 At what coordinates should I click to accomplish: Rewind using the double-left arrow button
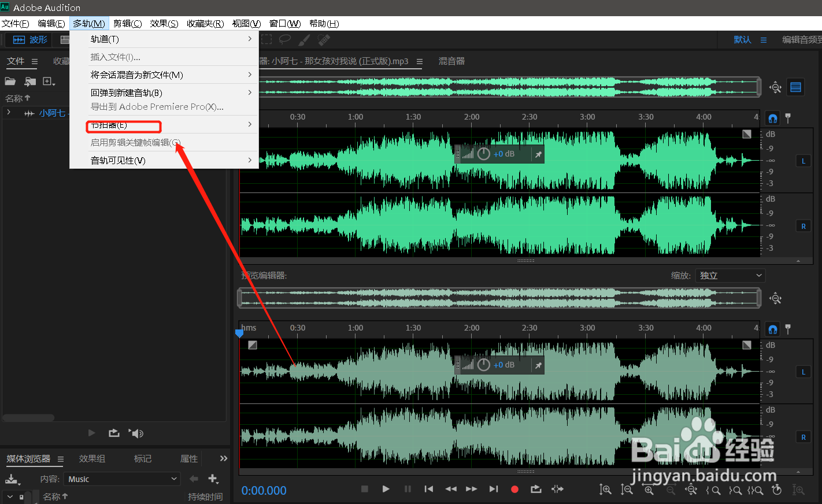(451, 489)
